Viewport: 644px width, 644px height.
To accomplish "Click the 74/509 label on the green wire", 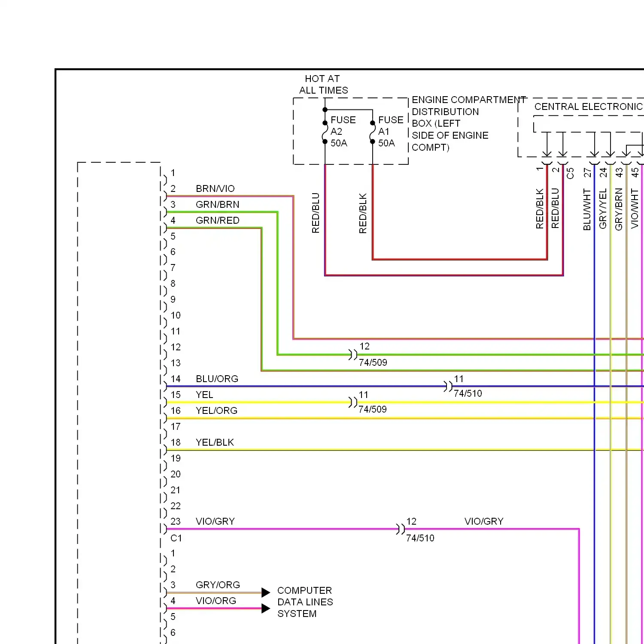I will click(373, 362).
